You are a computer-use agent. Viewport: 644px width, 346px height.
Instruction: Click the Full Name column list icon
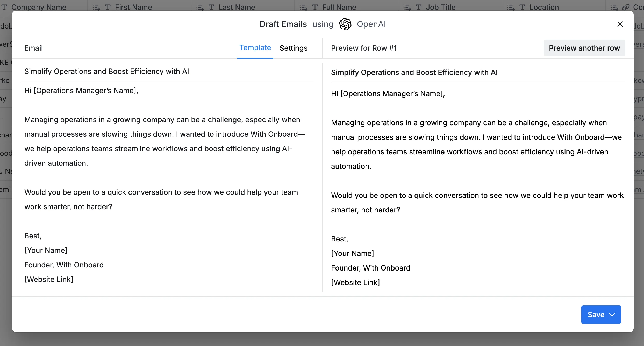click(x=304, y=7)
